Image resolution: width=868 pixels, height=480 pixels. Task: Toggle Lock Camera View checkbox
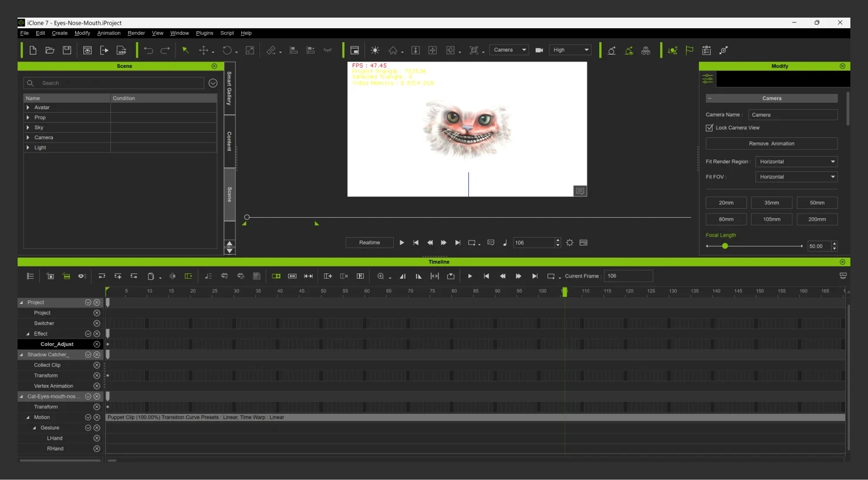click(x=710, y=127)
